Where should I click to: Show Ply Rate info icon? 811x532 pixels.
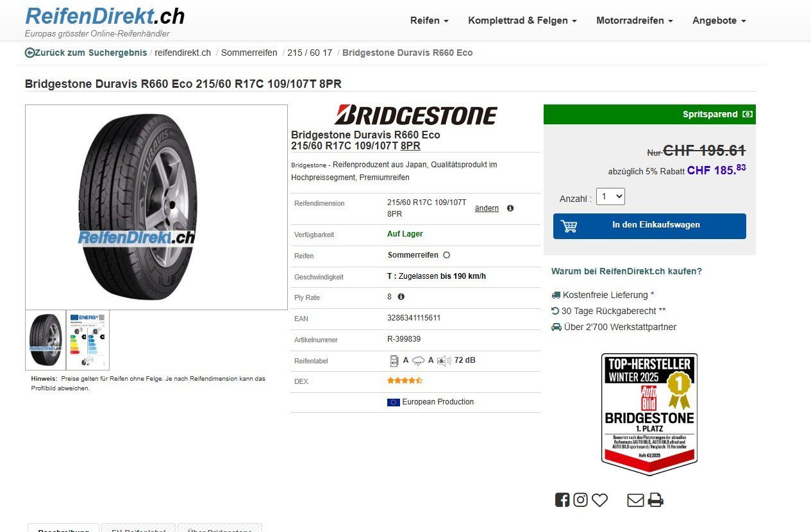(401, 297)
